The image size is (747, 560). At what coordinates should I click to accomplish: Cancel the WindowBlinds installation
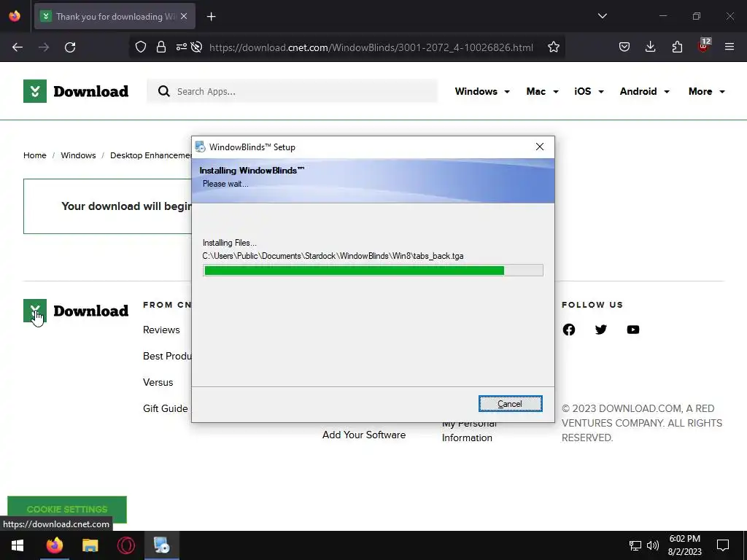point(510,404)
